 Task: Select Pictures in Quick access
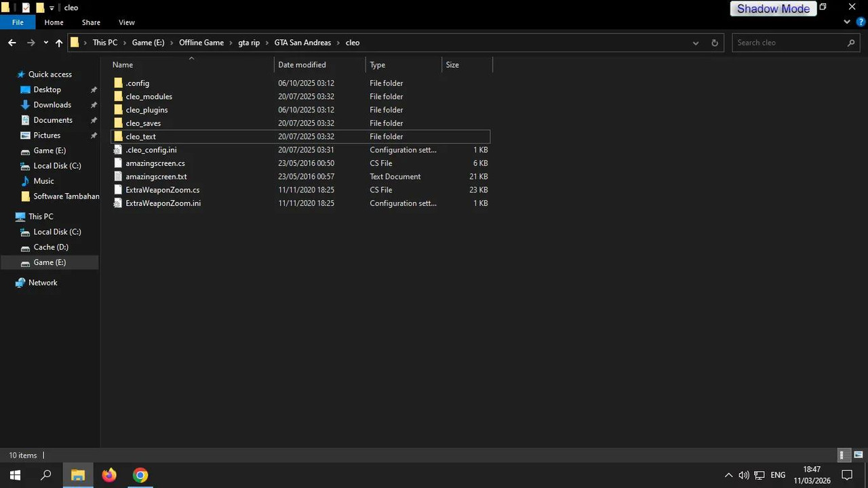[47, 136]
